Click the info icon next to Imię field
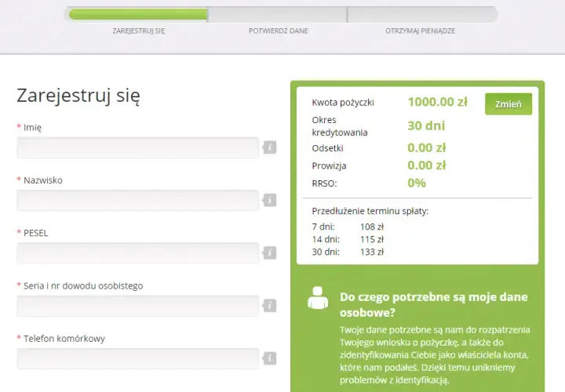Viewport: 565px width, 392px height. coord(269,147)
